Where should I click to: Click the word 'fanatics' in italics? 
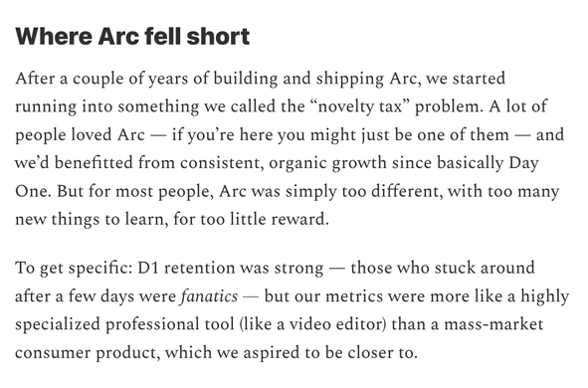(209, 296)
